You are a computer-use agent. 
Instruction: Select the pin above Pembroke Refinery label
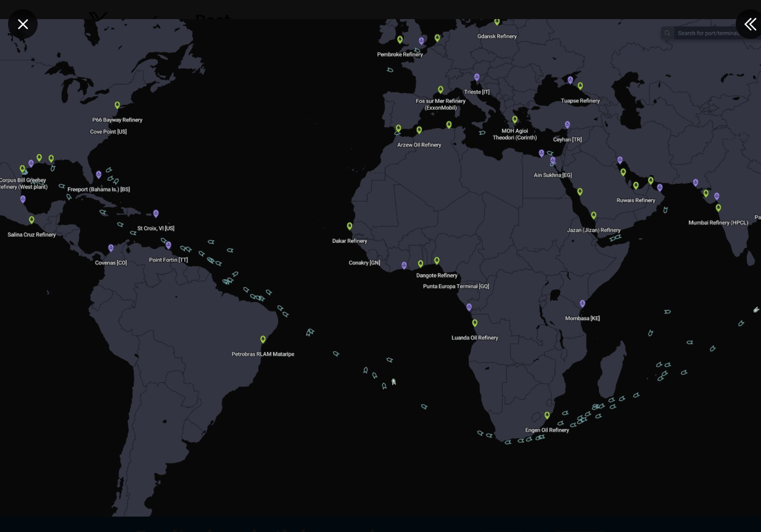pos(400,40)
